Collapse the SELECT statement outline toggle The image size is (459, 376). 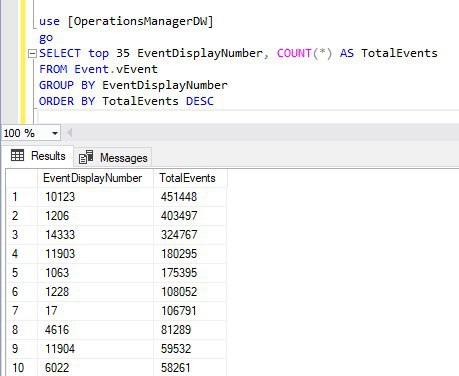click(x=32, y=54)
